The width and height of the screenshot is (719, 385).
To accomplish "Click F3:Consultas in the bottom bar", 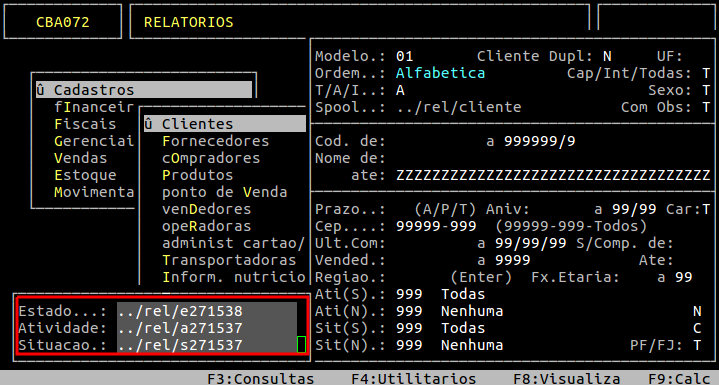I will (x=260, y=379).
